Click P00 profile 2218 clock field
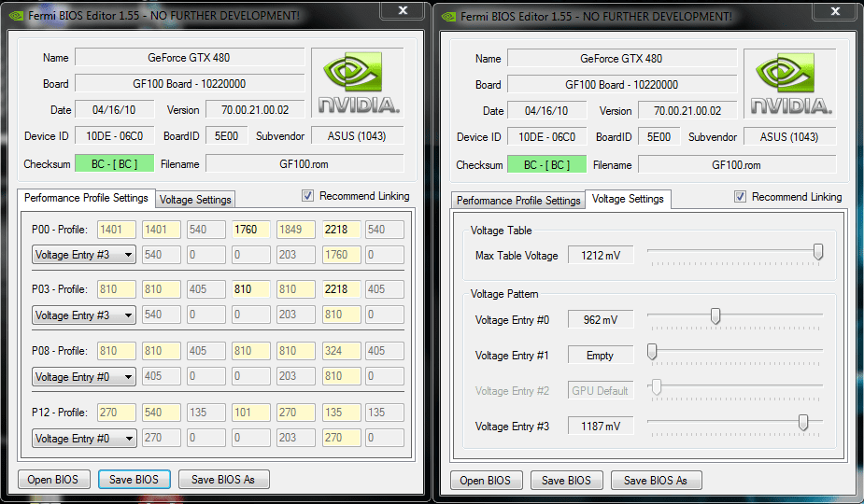Viewport: 864px width, 504px height. 341,230
